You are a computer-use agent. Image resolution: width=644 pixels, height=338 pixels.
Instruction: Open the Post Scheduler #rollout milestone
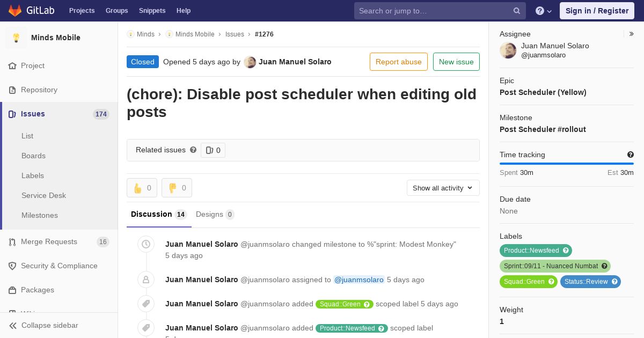coord(543,129)
